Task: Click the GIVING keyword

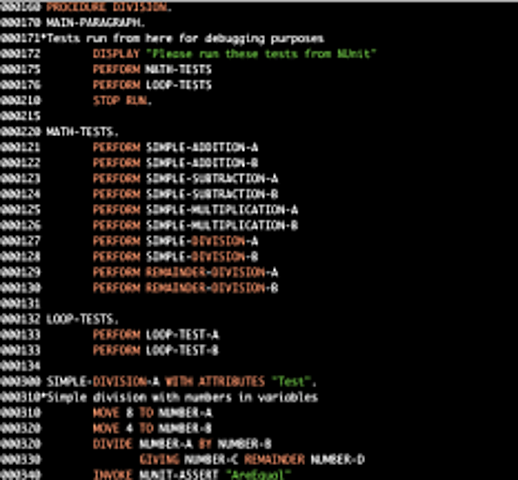Action: tap(159, 460)
